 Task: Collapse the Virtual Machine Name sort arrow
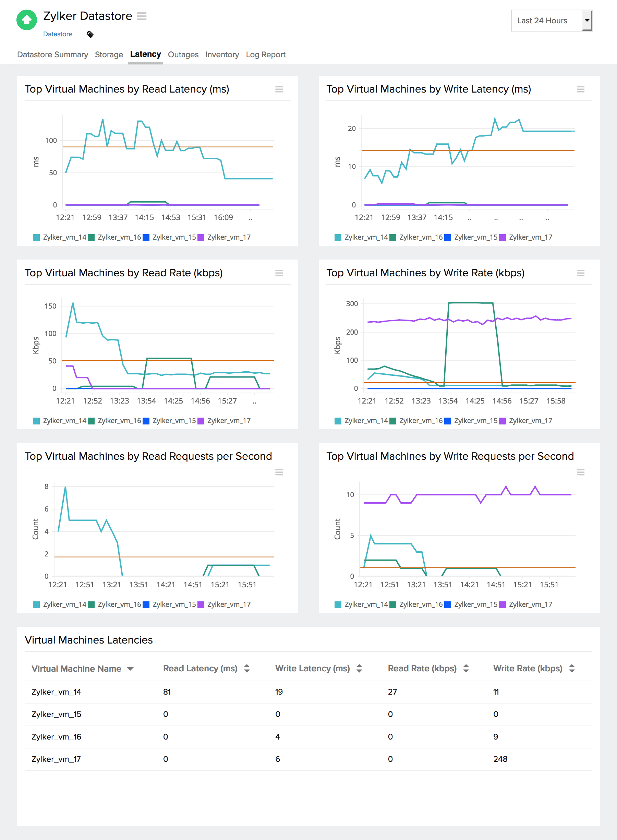(x=130, y=668)
